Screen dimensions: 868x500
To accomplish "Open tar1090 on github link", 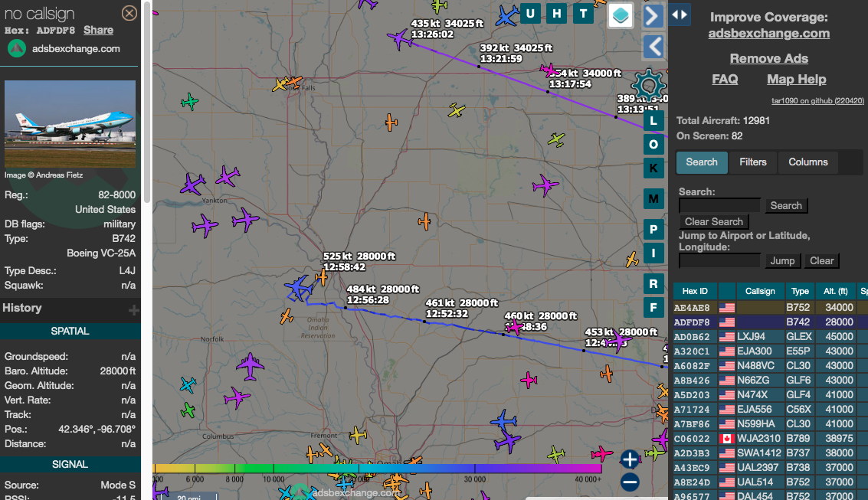I will click(817, 100).
